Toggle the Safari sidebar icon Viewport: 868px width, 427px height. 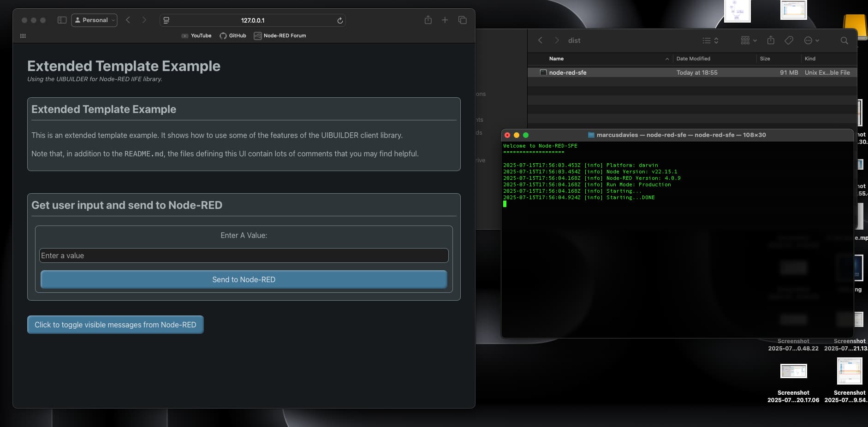coord(62,20)
